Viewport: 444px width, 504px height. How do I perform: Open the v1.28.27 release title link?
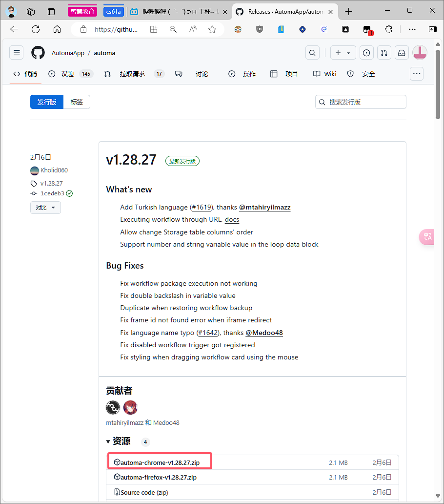tap(131, 160)
